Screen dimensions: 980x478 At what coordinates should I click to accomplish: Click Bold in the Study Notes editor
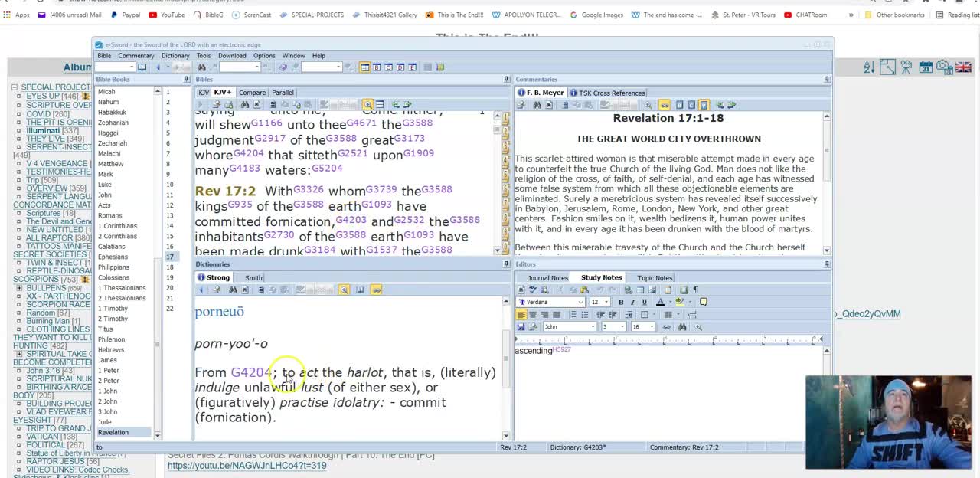pos(621,302)
